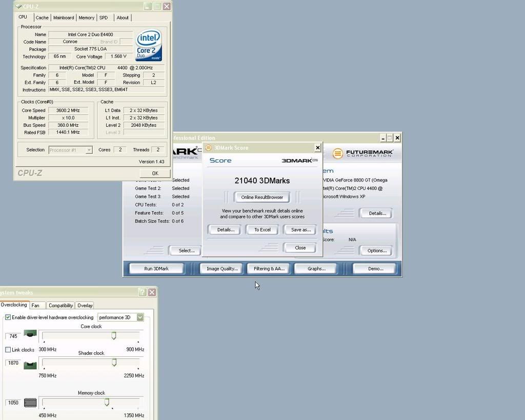525x420 pixels.
Task: Click the shader clock value field 1870
Action: 13,363
